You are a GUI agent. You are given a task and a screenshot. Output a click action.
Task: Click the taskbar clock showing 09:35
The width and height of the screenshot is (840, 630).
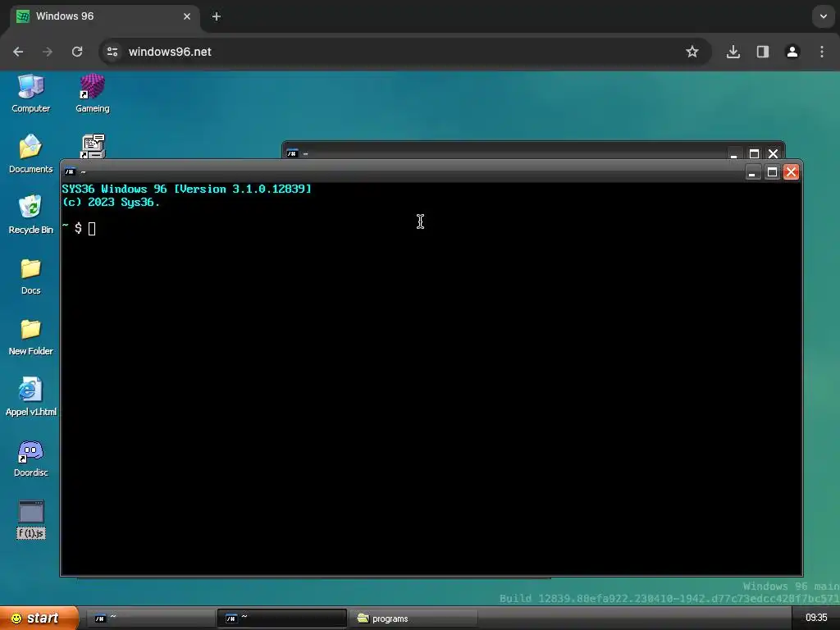tap(816, 618)
